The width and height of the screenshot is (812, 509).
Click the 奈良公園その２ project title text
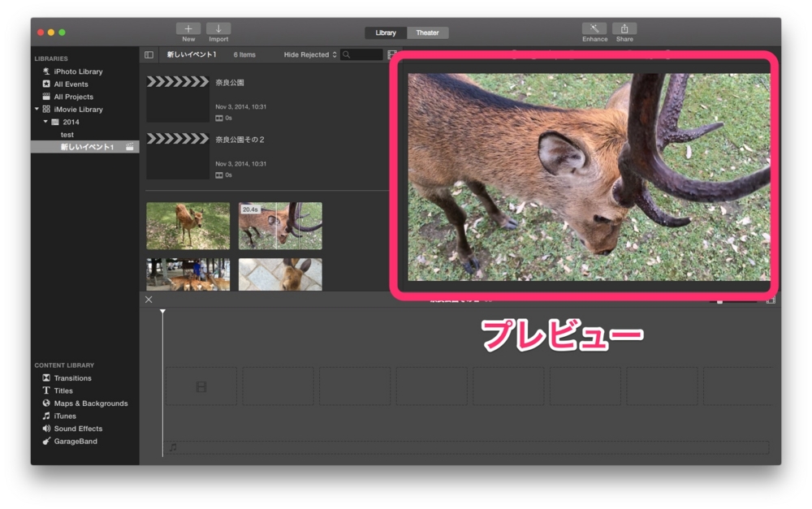[240, 140]
